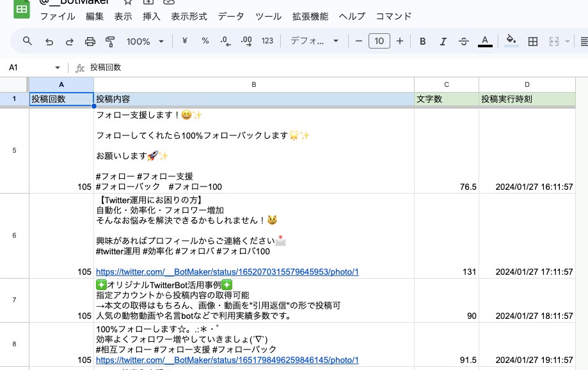Click the merge cells icon
Viewport: 588px width, 370px height.
[554, 41]
